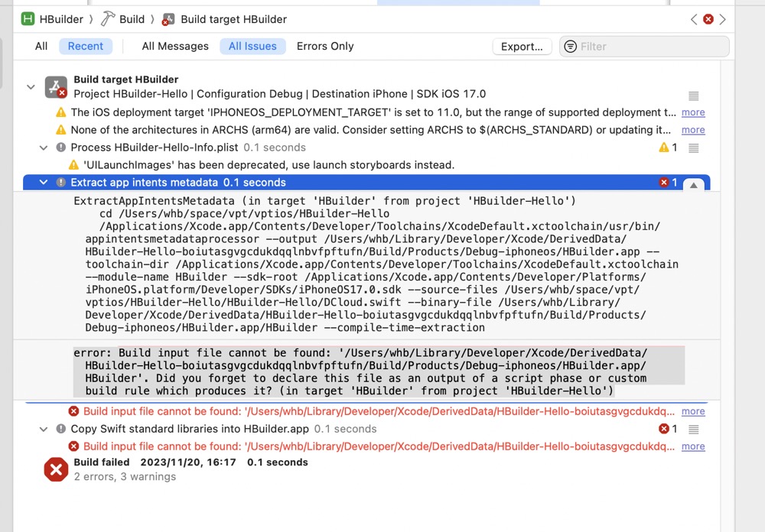Click Build in the breadcrumb path
The image size is (765, 532).
[132, 20]
